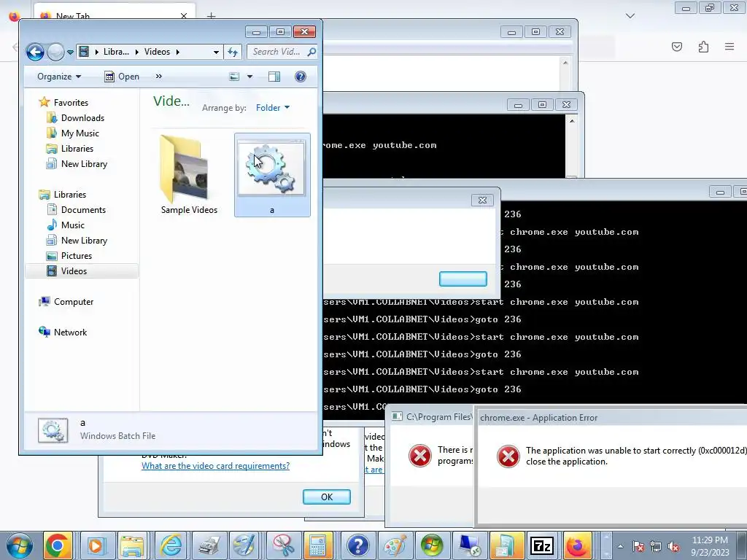Open the Calculator taskbar icon
The width and height of the screenshot is (747, 560).
[318, 545]
